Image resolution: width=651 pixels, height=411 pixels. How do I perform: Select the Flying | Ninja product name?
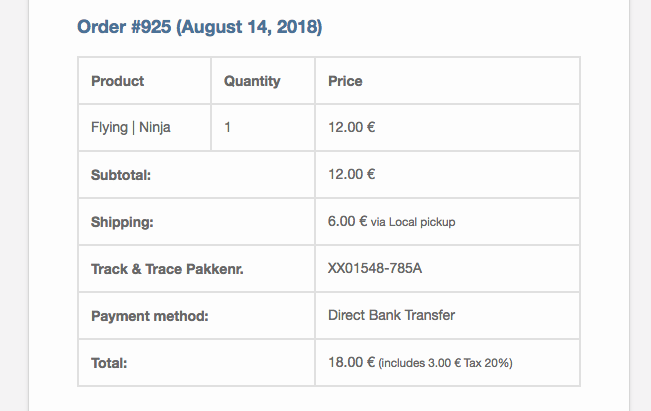[x=130, y=128]
